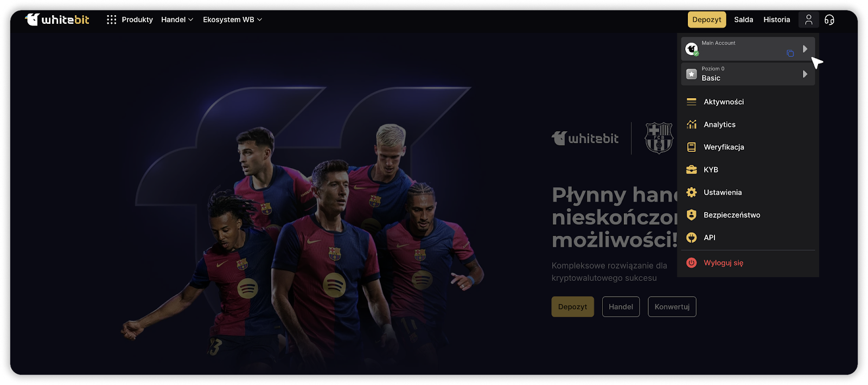The height and width of the screenshot is (385, 868).
Task: Click the yellow Depozyt header button
Action: point(706,20)
